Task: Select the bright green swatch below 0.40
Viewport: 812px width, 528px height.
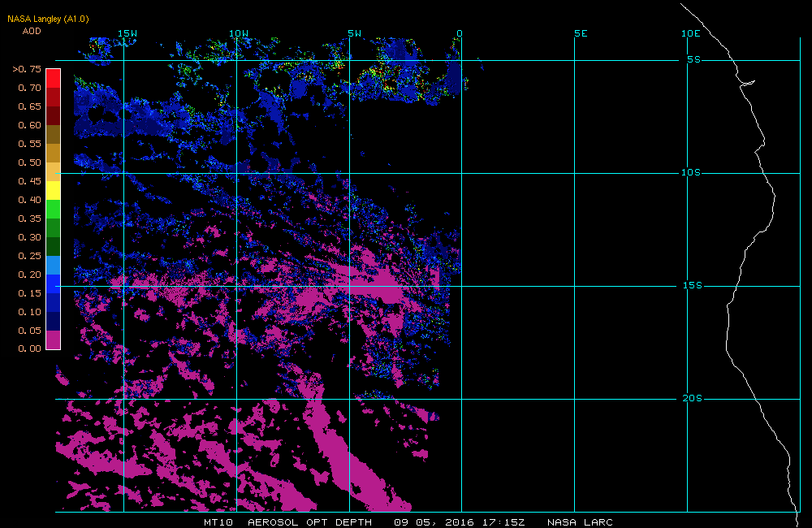Action: point(54,209)
